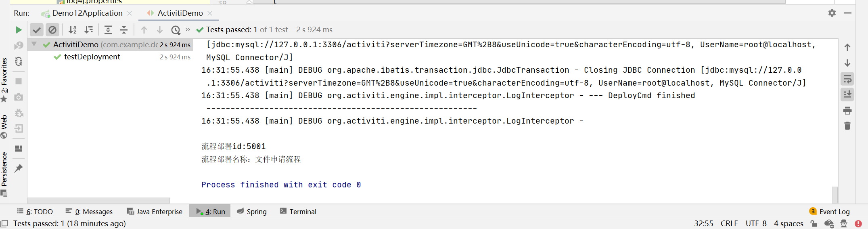Viewport: 868px width, 229px height.
Task: Open Run panel settings gear
Action: click(832, 13)
